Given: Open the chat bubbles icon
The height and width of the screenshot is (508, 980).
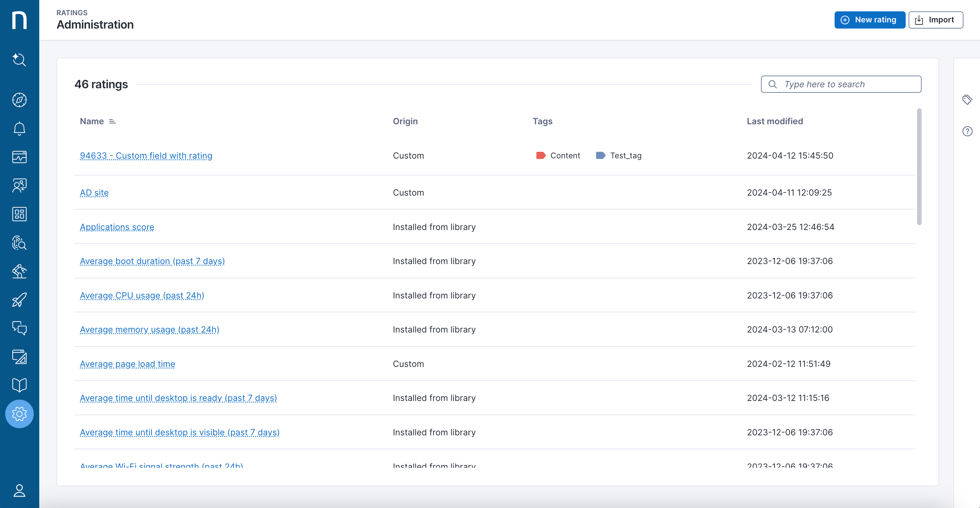Looking at the screenshot, I should pos(19,328).
